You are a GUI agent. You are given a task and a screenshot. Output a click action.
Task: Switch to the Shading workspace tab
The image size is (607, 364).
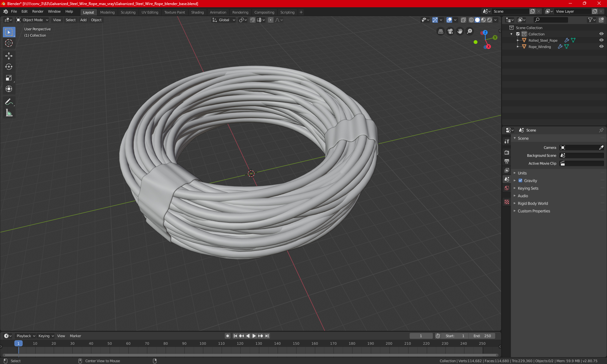point(197,12)
